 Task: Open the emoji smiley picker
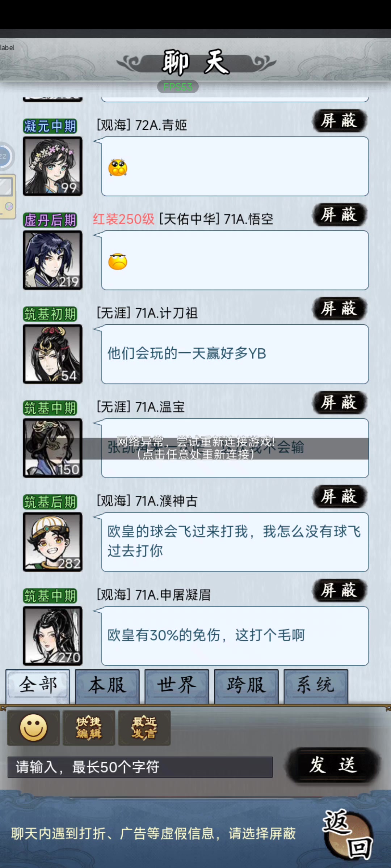click(34, 728)
